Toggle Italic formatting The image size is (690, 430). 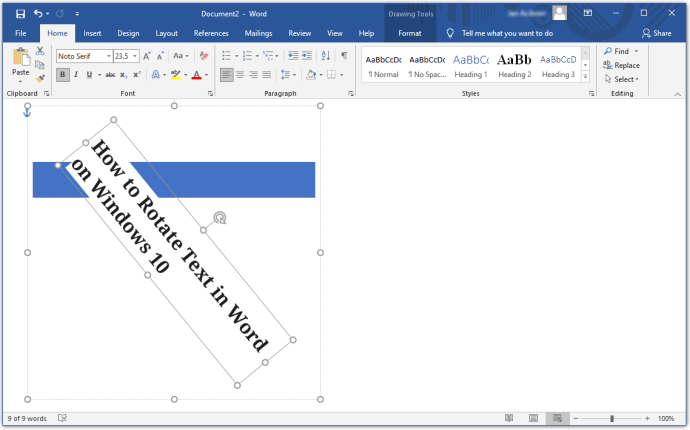pyautogui.click(x=76, y=75)
